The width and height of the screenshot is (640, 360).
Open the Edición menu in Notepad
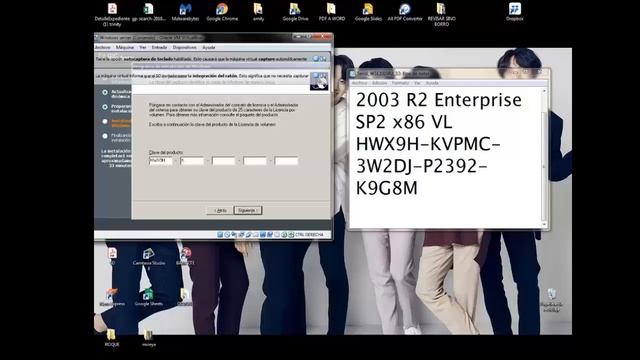(x=379, y=83)
